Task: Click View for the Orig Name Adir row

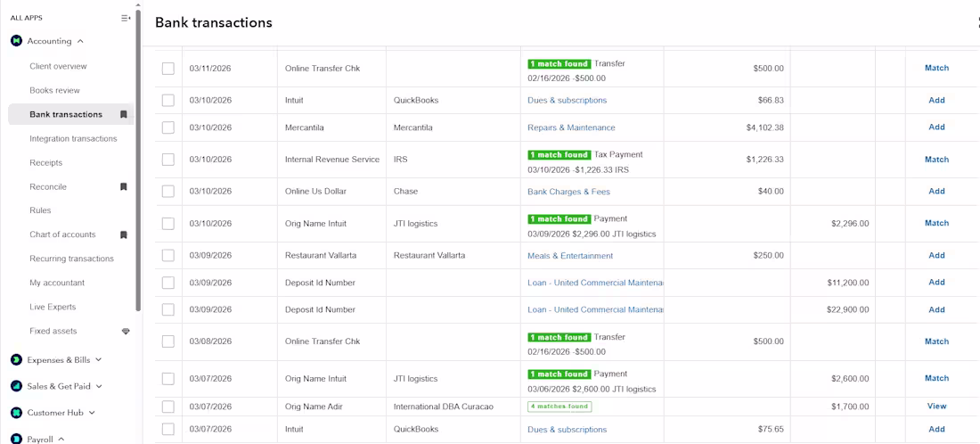Action: point(936,406)
